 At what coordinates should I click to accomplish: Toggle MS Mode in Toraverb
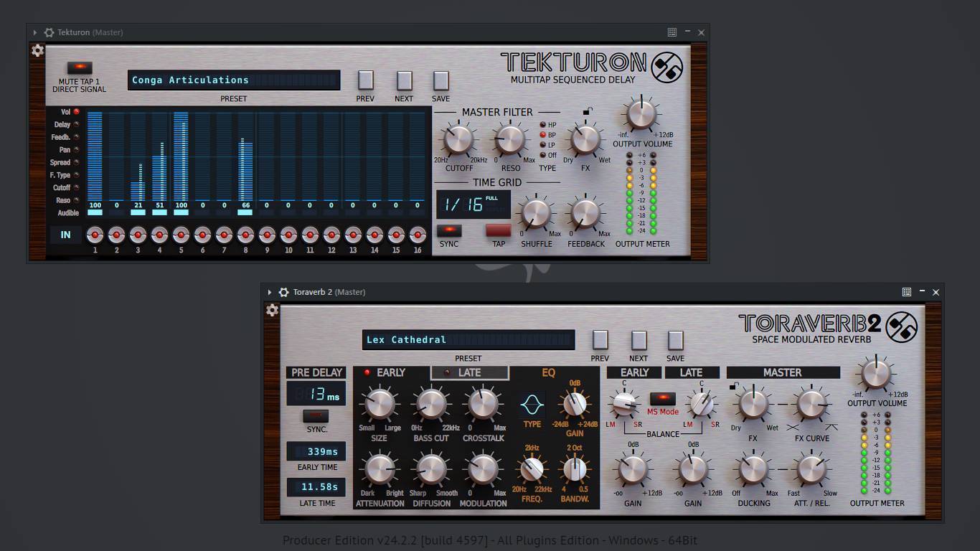pos(662,398)
